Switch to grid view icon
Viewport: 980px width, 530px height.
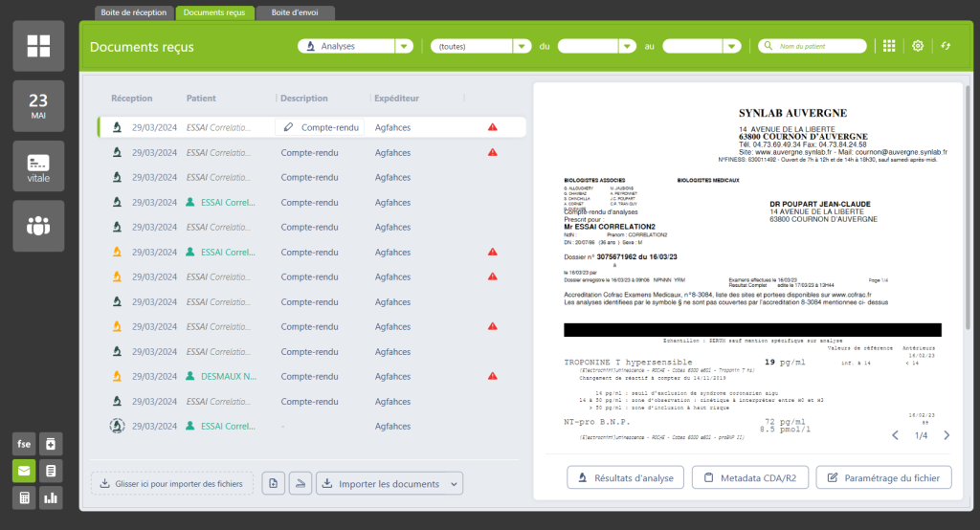(x=889, y=46)
